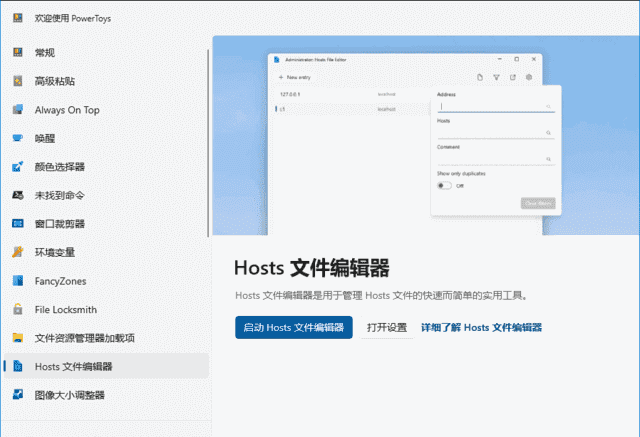
Task: Click the Hosts 文件编辑器 sidebar icon
Action: click(x=18, y=366)
